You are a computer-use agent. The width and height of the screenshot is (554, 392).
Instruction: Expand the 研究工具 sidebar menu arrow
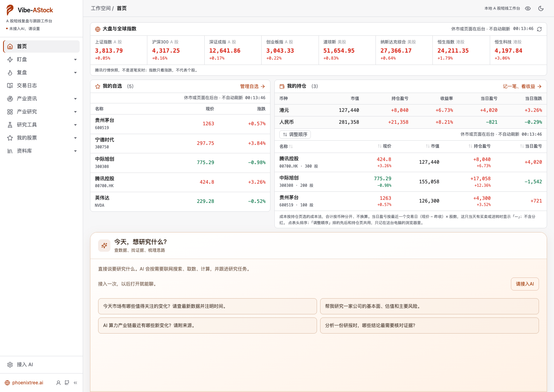pos(75,125)
